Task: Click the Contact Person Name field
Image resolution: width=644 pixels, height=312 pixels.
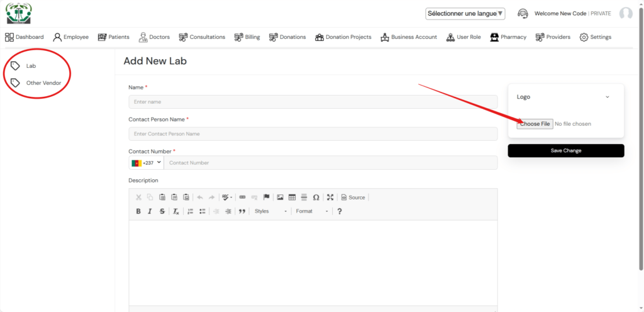Action: (313, 134)
